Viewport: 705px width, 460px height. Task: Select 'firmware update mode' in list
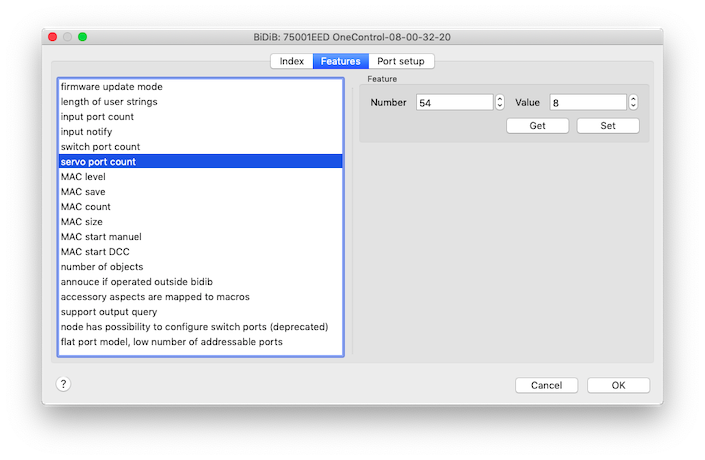[111, 87]
